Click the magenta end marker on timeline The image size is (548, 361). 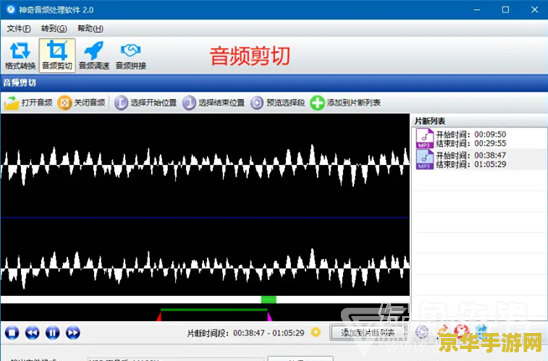(269, 317)
